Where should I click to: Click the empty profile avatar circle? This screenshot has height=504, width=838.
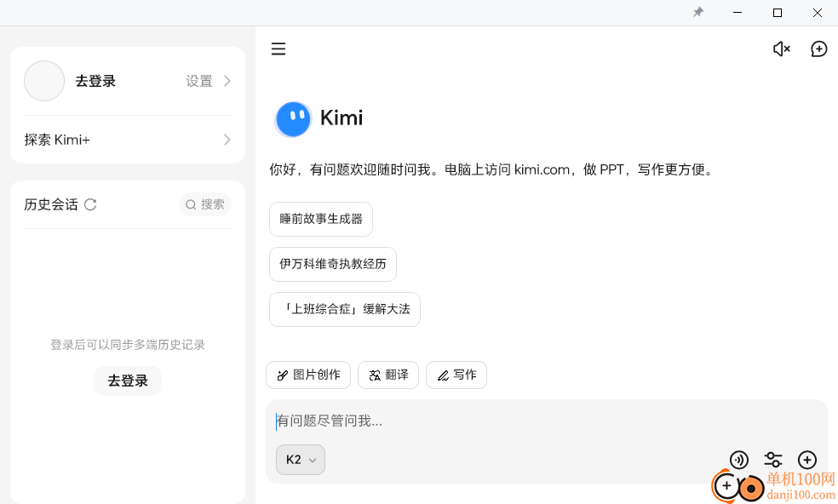(x=44, y=81)
